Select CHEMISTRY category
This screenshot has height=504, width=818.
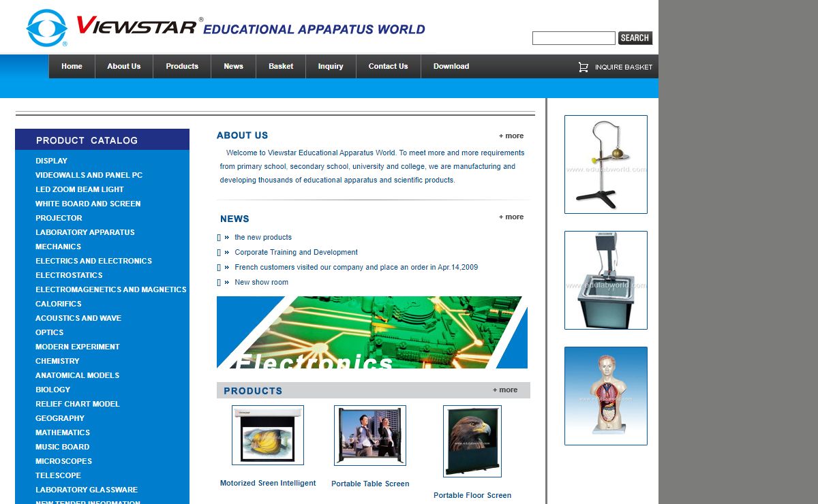(x=57, y=361)
